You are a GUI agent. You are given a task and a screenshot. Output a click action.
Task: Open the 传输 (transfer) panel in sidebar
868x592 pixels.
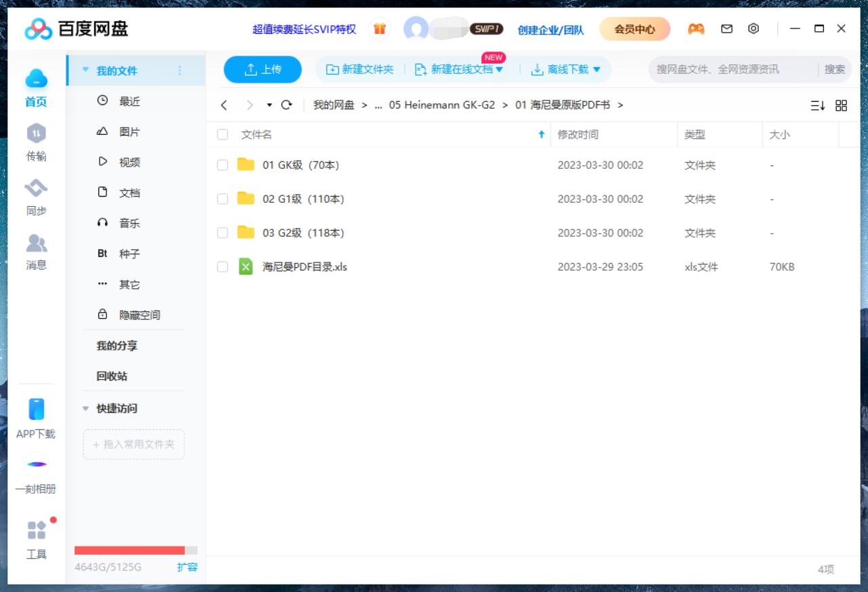[x=36, y=142]
